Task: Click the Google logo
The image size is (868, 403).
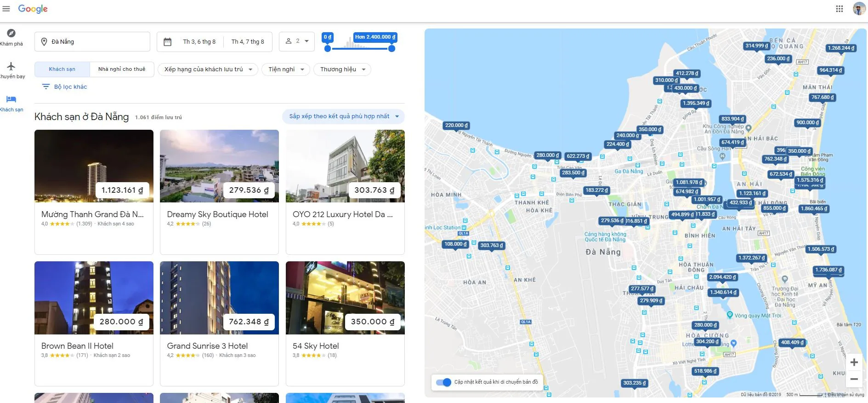Action: (x=33, y=9)
